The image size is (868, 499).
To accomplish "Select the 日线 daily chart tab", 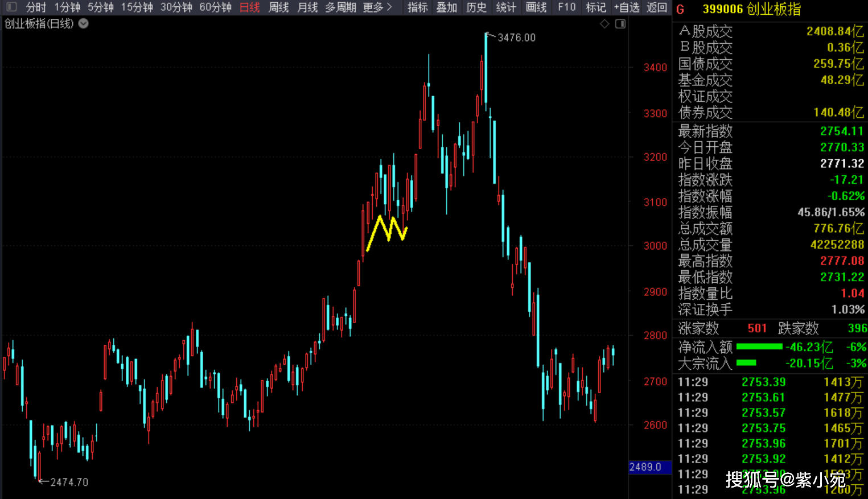I will [x=250, y=7].
